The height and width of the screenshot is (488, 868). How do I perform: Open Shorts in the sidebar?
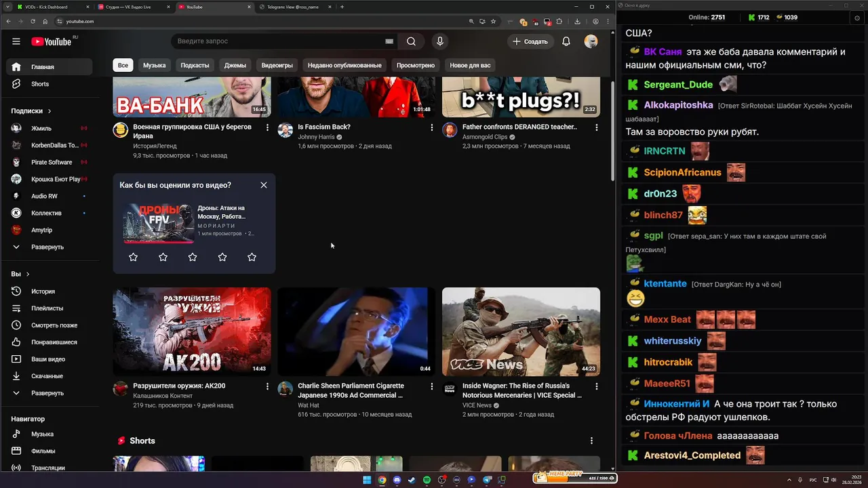[50, 84]
